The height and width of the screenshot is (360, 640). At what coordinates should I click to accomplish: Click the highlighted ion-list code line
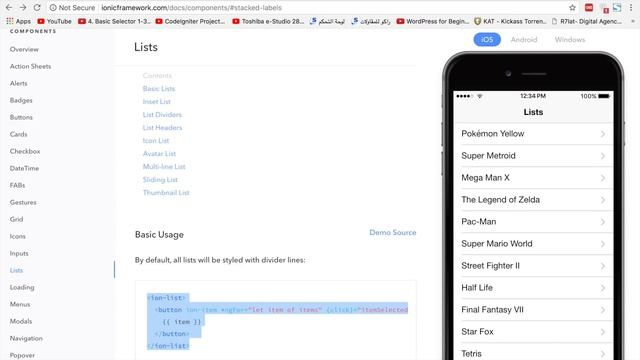tap(168, 298)
